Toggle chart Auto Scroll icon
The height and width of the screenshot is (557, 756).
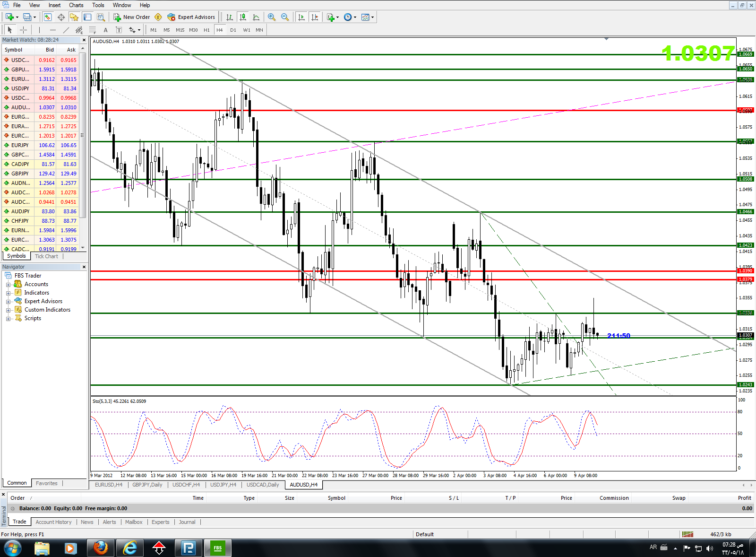[x=301, y=17]
